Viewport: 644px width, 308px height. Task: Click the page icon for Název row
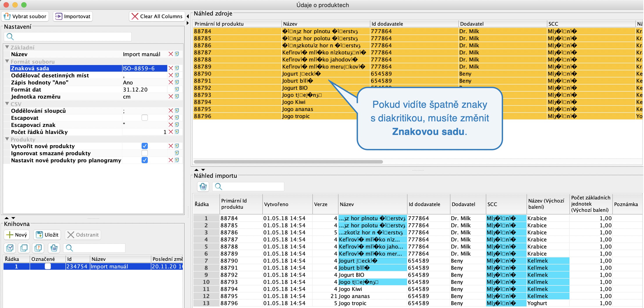(177, 54)
